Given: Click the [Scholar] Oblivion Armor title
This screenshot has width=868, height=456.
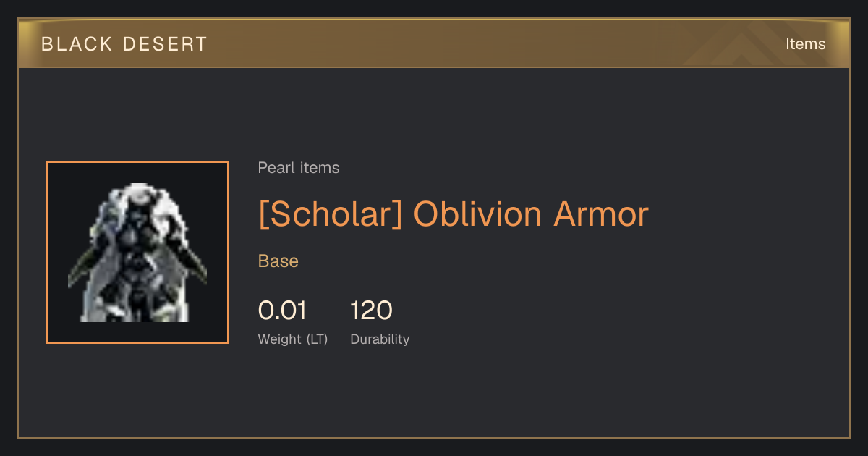Looking at the screenshot, I should [454, 214].
